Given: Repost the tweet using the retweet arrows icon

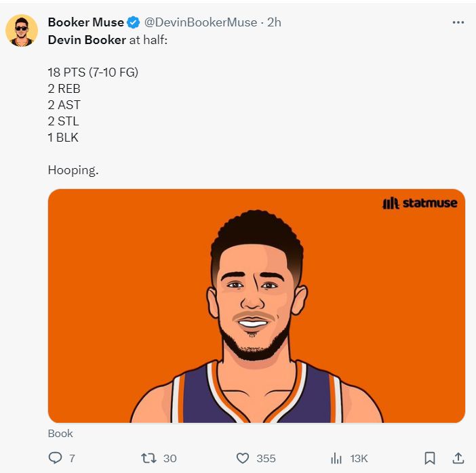Looking at the screenshot, I should [x=148, y=459].
